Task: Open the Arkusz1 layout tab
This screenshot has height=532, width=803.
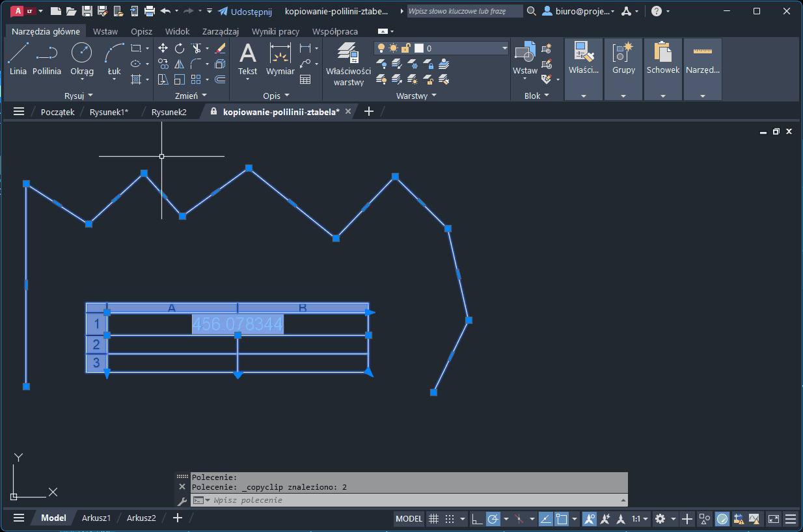Action: [x=96, y=518]
